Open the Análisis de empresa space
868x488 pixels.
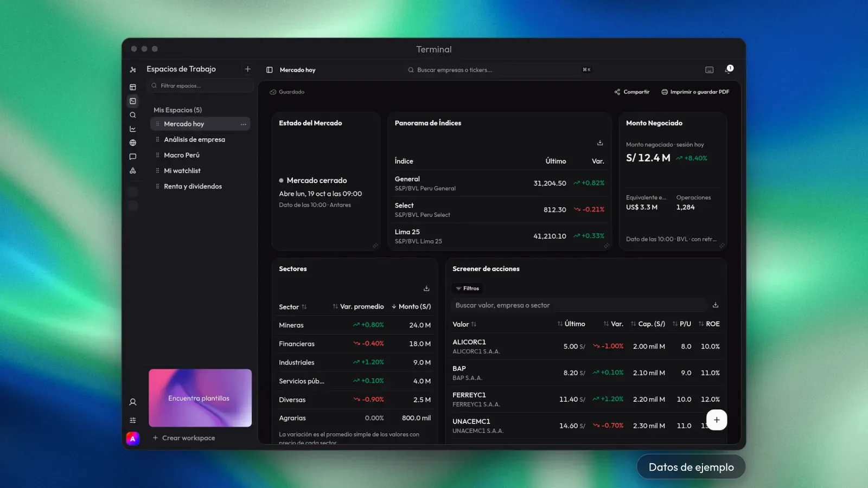point(200,140)
